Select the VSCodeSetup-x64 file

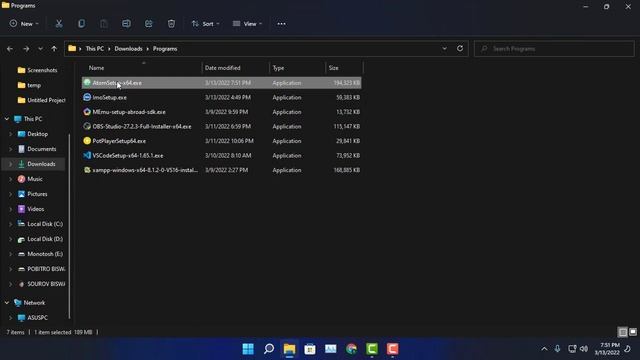click(222, 156)
